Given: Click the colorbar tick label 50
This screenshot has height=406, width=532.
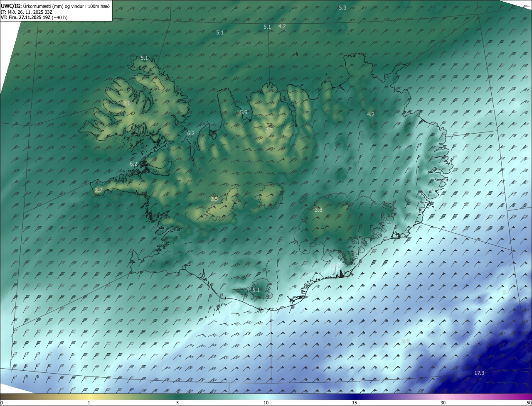Looking at the screenshot, I should (x=529, y=403).
